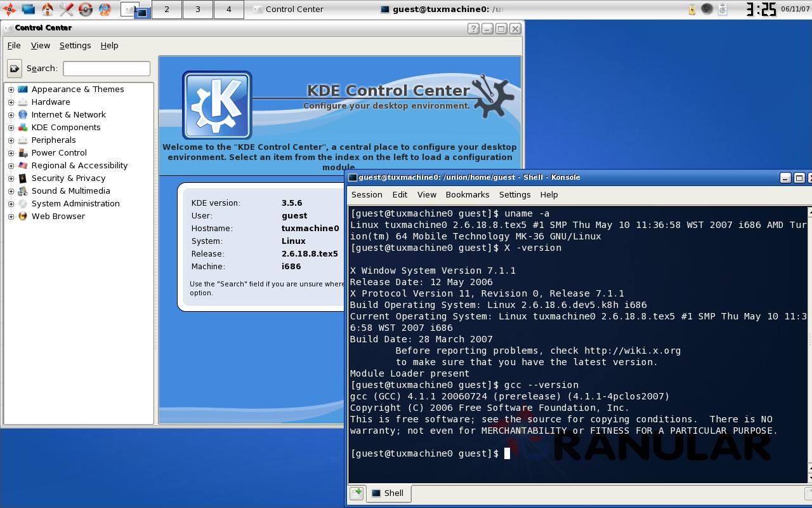Expand the Sound & Multimedia tree node
This screenshot has width=812, height=508.
tap(11, 191)
